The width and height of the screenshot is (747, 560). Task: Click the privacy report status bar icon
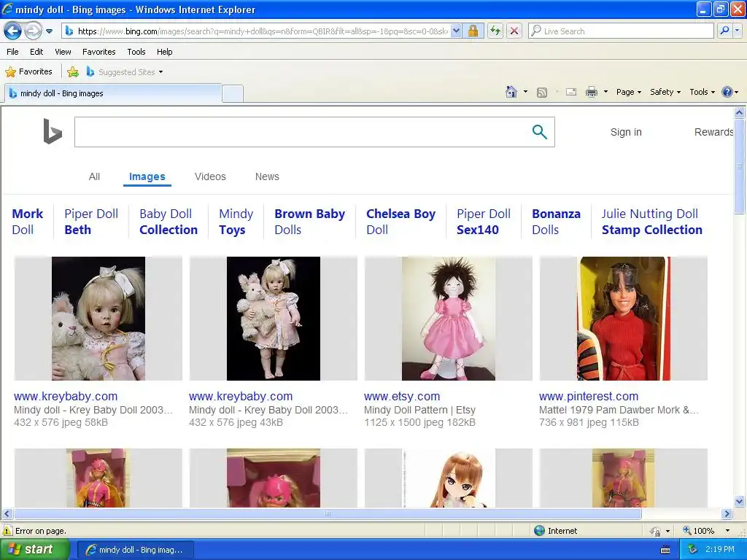(x=656, y=531)
